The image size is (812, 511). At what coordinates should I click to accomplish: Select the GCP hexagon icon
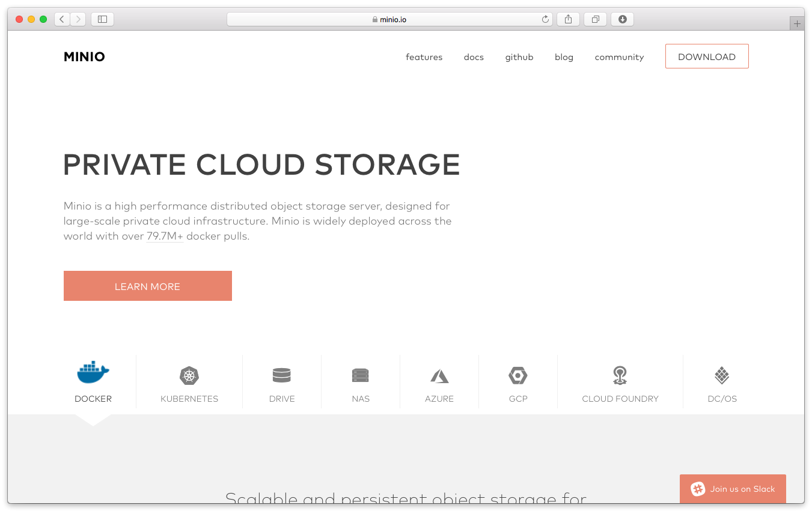tap(517, 376)
